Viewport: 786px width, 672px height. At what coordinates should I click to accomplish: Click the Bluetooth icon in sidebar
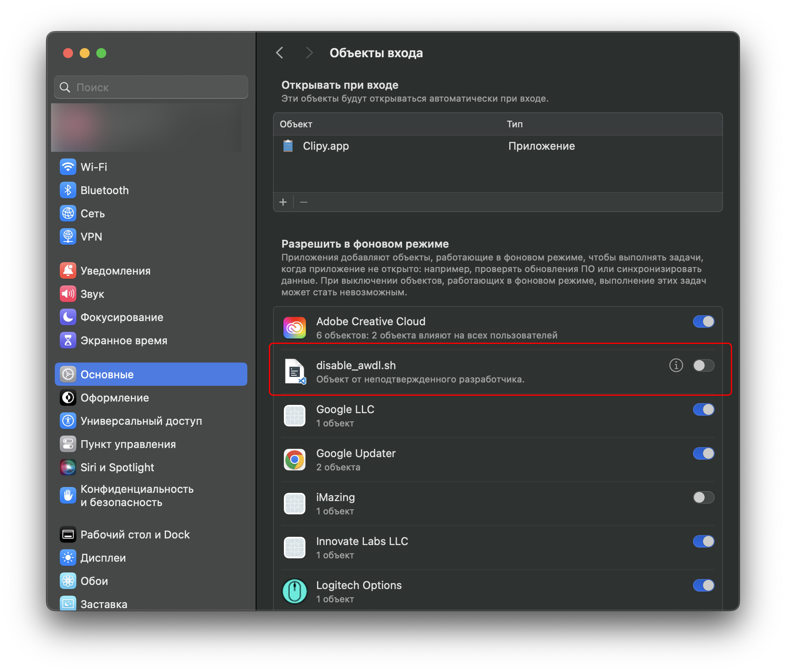point(68,190)
